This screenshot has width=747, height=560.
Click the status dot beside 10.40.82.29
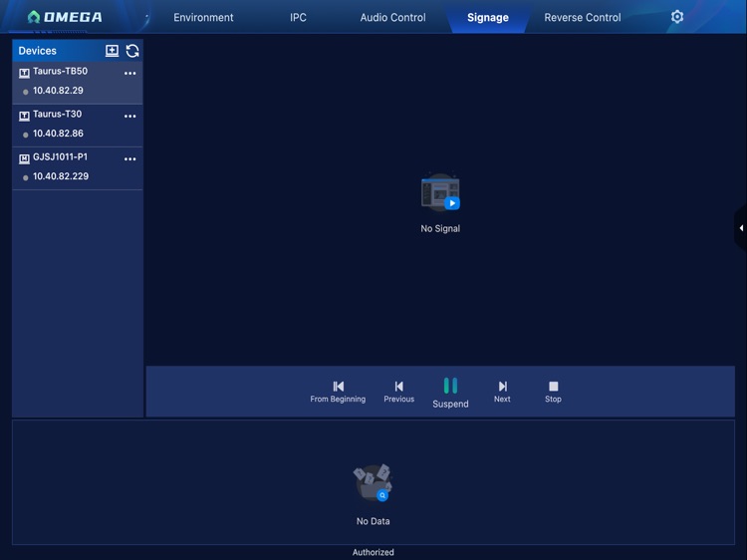pyautogui.click(x=25, y=92)
